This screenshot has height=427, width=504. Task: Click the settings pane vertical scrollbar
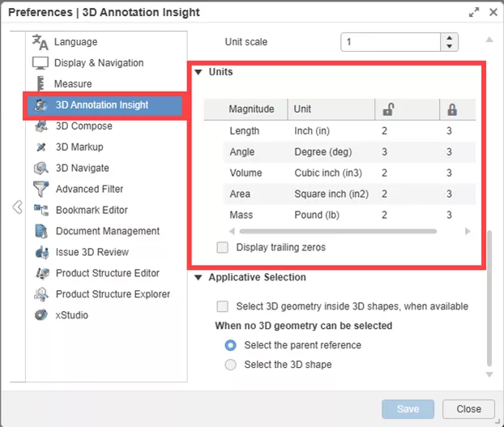(x=489, y=298)
